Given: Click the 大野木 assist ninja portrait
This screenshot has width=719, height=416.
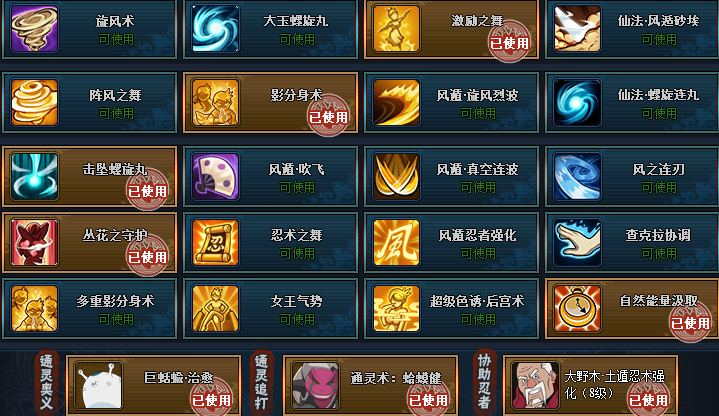Looking at the screenshot, I should click(535, 385).
